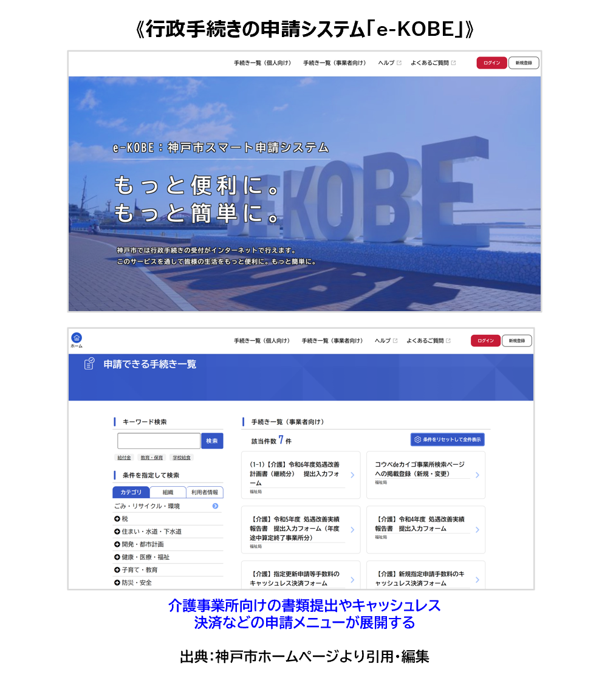
Task: Click the chevron on 令和6年度処遇改善計画書 card
Action: (352, 475)
